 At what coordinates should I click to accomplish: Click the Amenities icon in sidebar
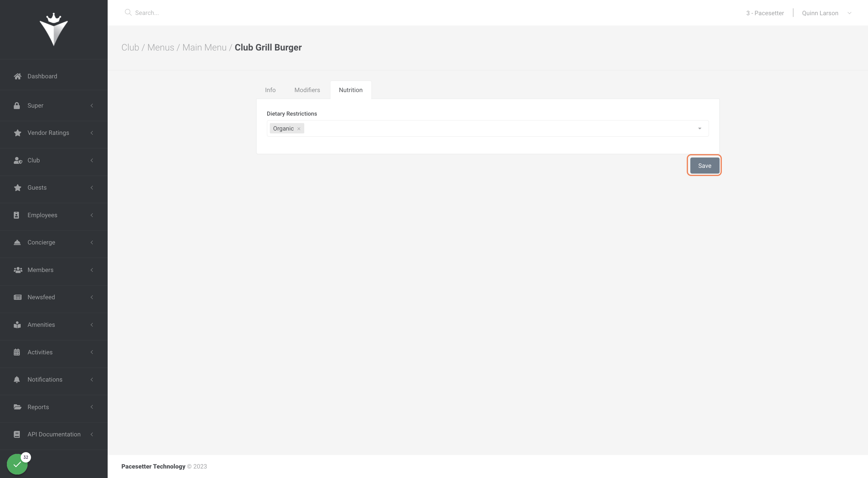tap(17, 325)
